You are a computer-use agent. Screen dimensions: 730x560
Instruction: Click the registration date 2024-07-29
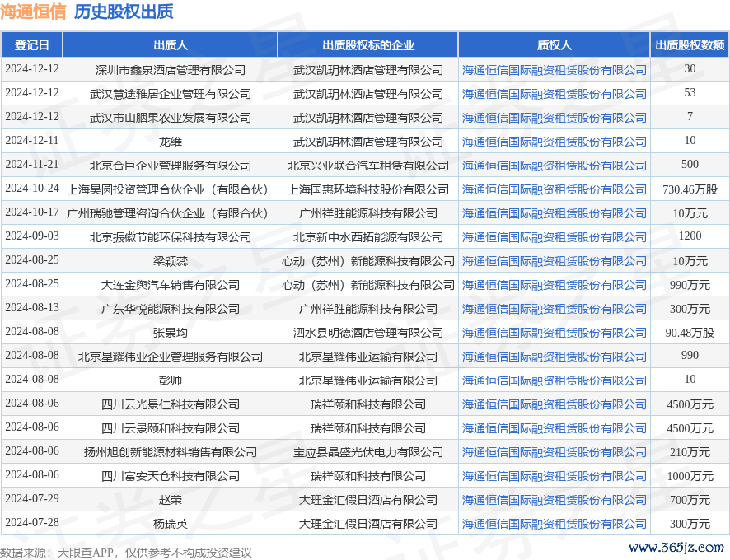point(32,498)
